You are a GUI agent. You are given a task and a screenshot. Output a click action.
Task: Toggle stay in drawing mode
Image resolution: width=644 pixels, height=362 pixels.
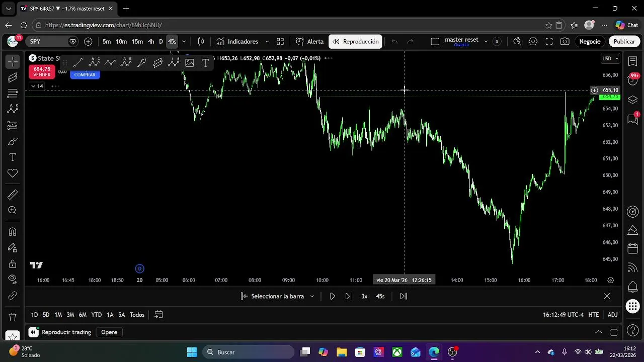(x=13, y=248)
